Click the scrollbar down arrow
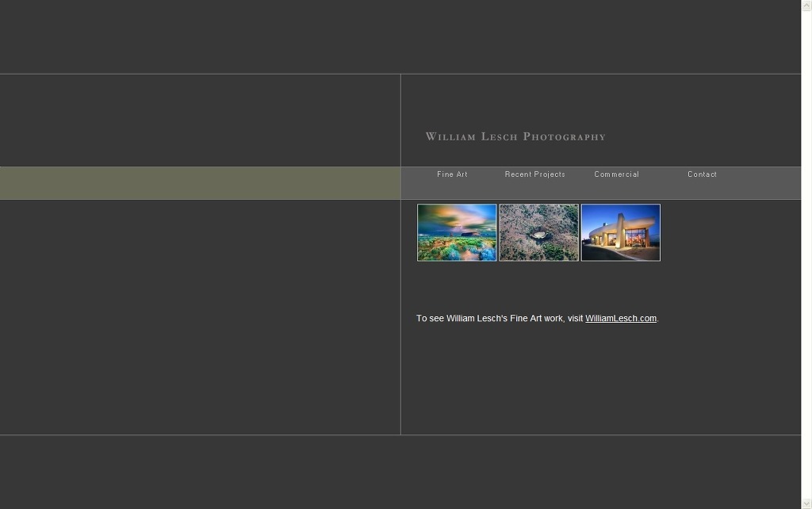The height and width of the screenshot is (509, 812). (x=806, y=503)
